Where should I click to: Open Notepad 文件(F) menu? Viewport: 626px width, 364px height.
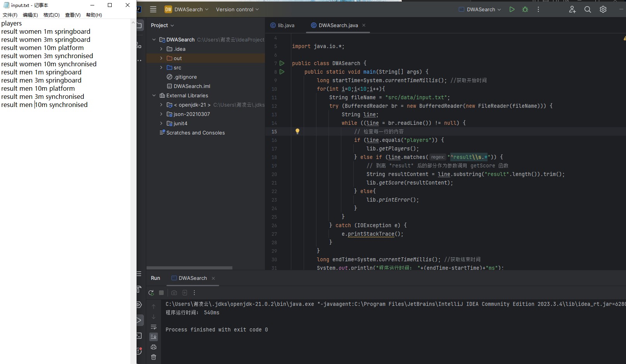tap(10, 15)
